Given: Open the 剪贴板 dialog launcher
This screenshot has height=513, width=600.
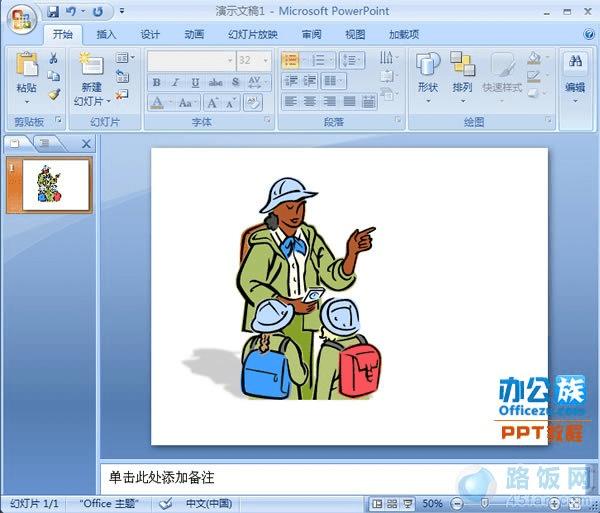Looking at the screenshot, I should [58, 121].
